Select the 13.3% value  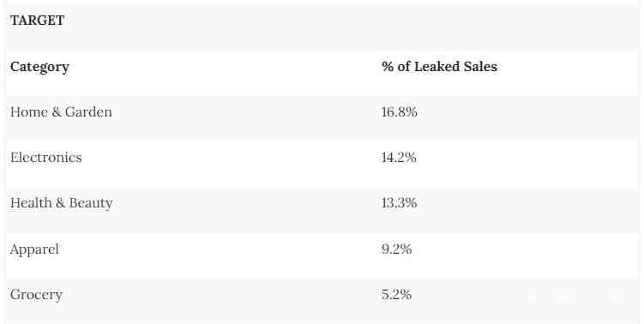coord(400,203)
